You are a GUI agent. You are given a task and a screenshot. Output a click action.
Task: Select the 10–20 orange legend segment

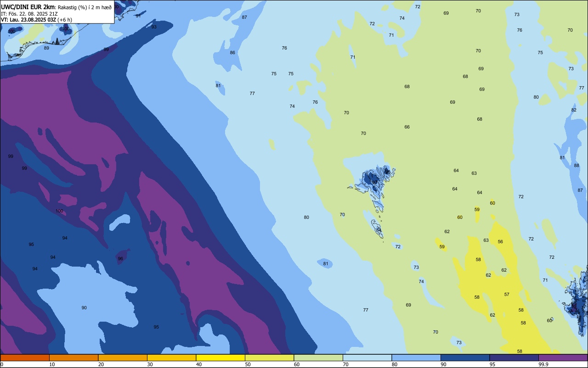(73, 357)
